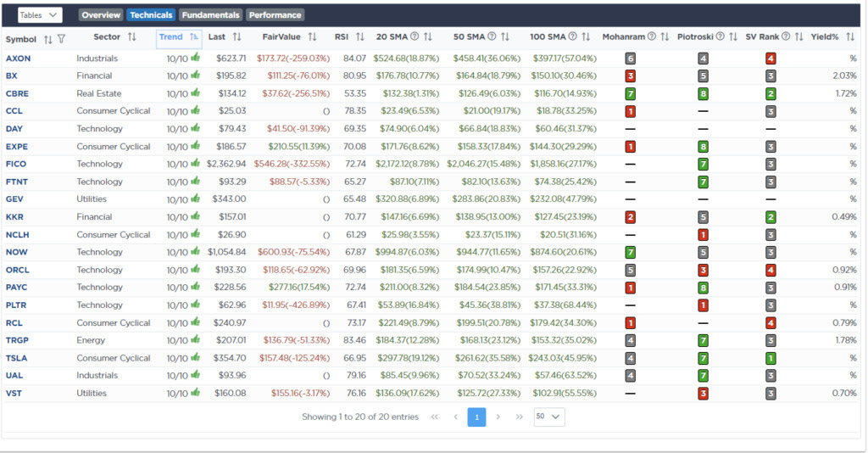Click the thumbs-up icon in the TSLA row
868x453 pixels.
click(196, 357)
